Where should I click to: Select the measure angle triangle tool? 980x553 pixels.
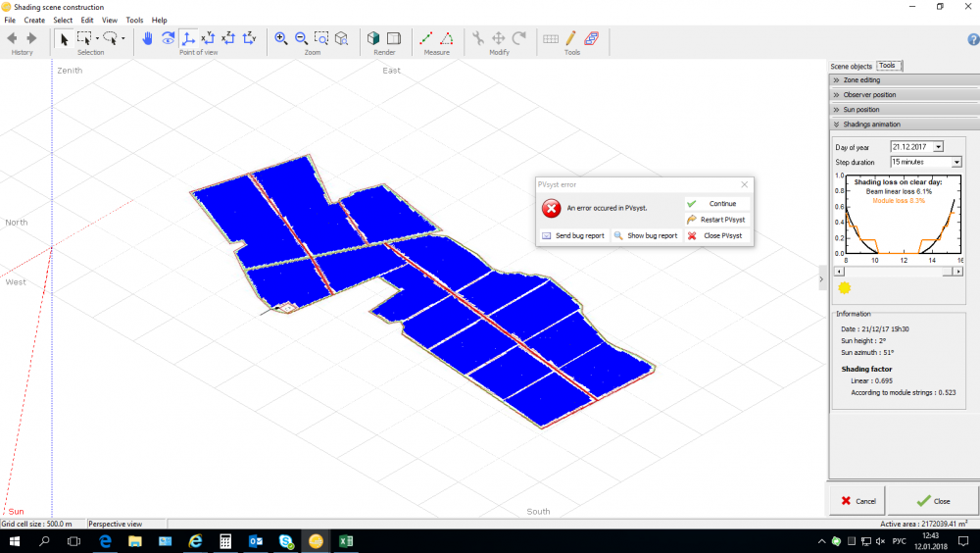click(x=447, y=38)
